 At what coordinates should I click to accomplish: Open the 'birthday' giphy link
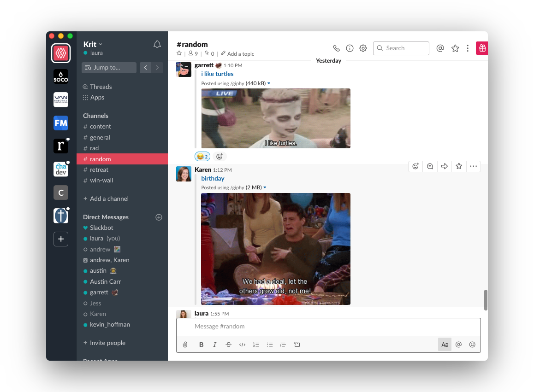213,178
